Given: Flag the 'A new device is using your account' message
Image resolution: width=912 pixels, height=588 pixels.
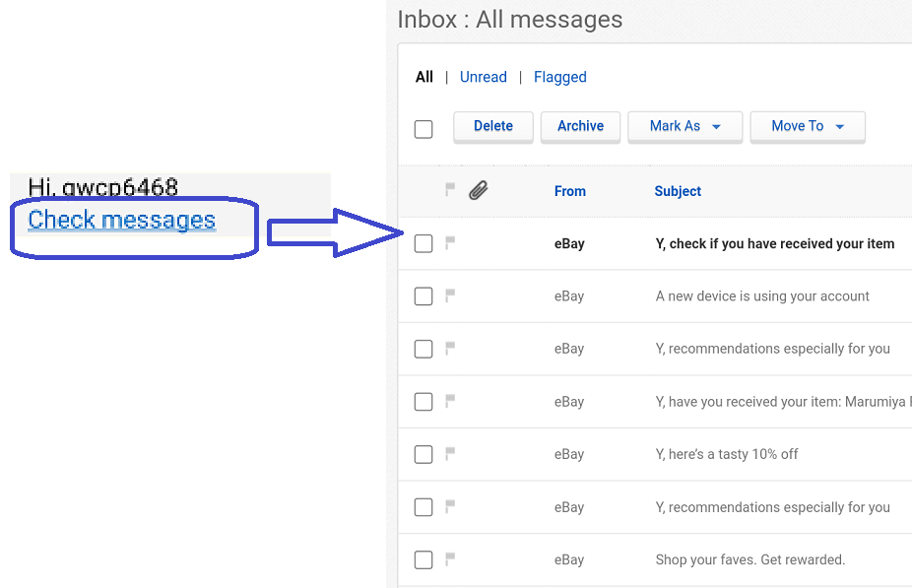Looking at the screenshot, I should (450, 295).
